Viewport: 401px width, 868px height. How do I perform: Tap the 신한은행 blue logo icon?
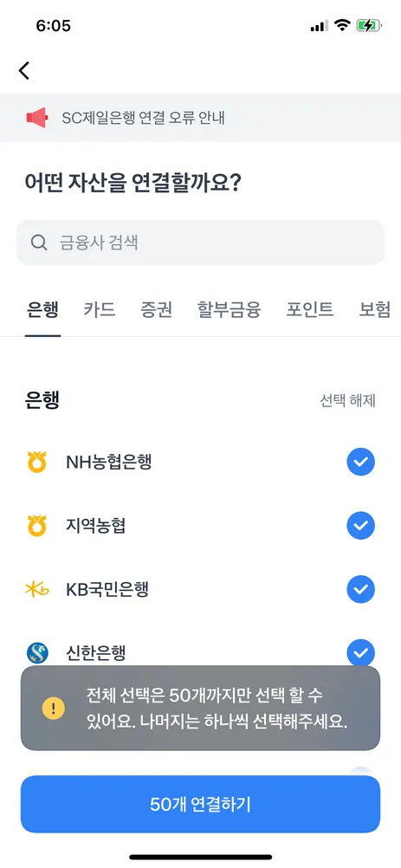pyautogui.click(x=37, y=654)
